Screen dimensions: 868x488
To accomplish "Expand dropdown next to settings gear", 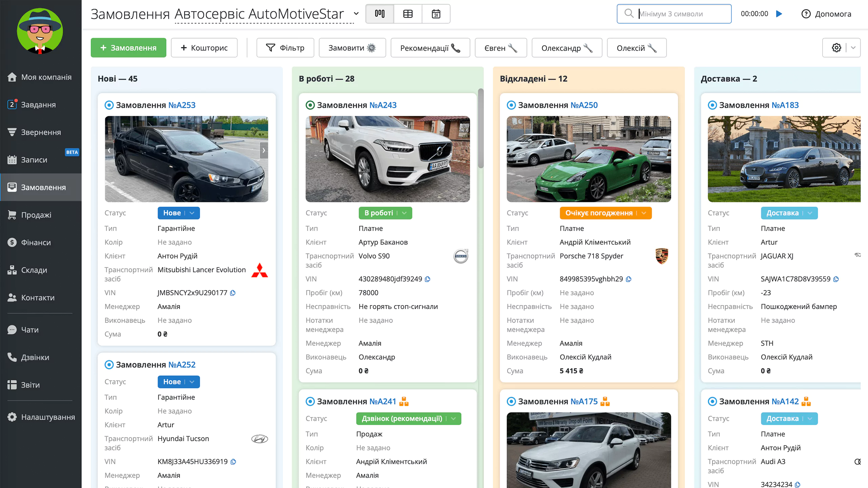I will (853, 48).
